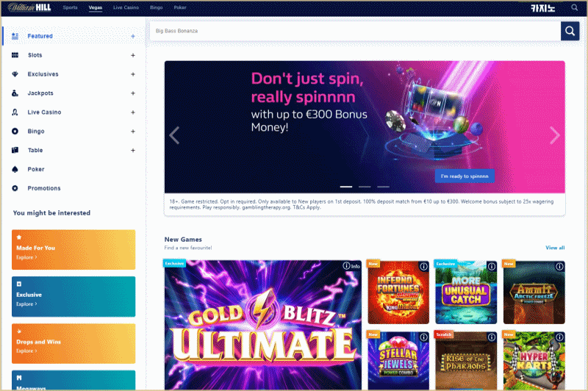Open Inferno Fortunes game thumbnail
The height and width of the screenshot is (391, 588).
(x=398, y=293)
